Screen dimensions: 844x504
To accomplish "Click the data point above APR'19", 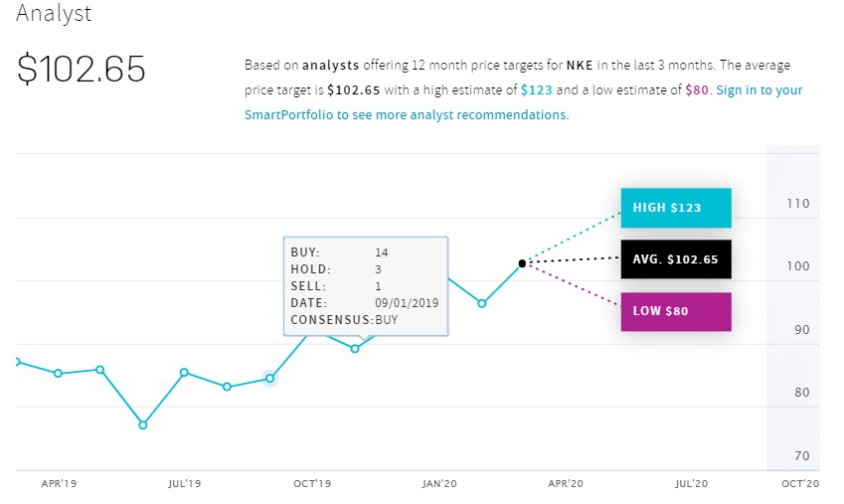I will coord(58,373).
